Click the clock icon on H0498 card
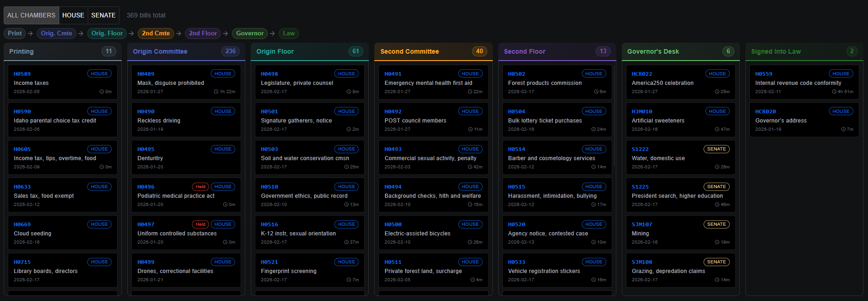The width and height of the screenshot is (868, 301). 349,92
